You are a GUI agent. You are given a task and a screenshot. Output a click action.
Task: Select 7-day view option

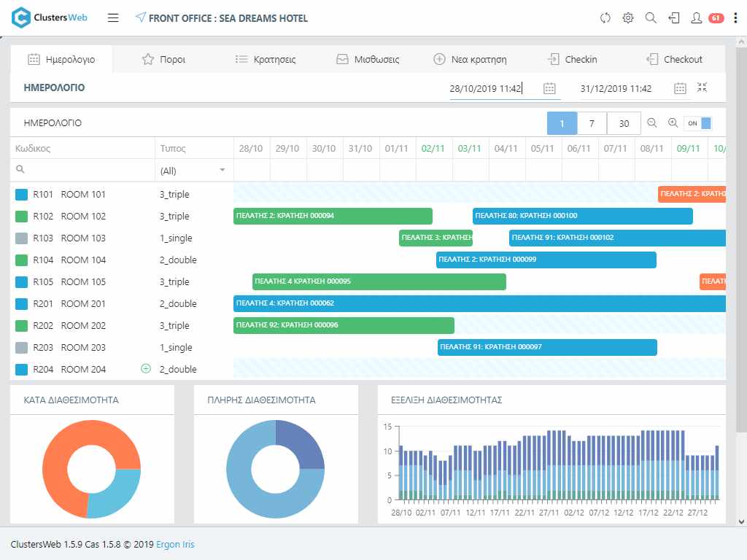pyautogui.click(x=592, y=123)
